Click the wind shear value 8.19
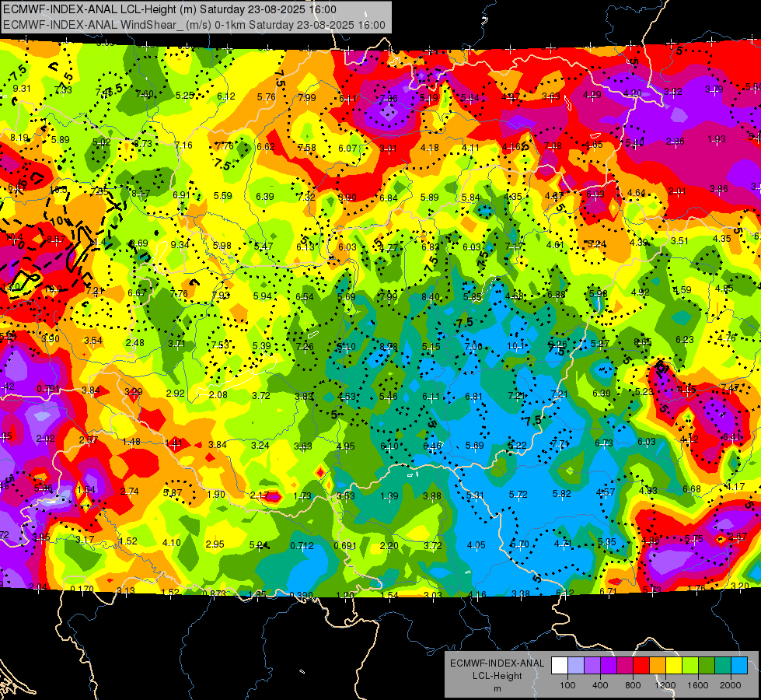Screen dimensions: 761x700 [19, 138]
